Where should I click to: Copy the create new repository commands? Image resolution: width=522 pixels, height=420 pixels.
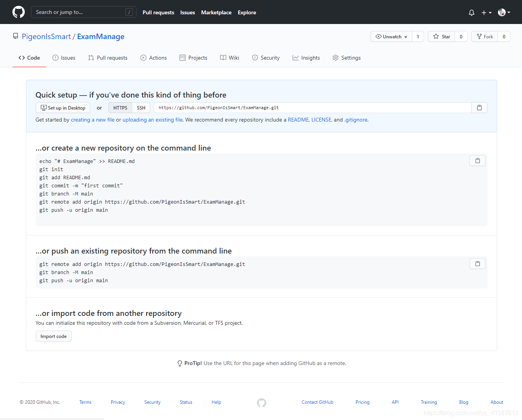coord(477,160)
